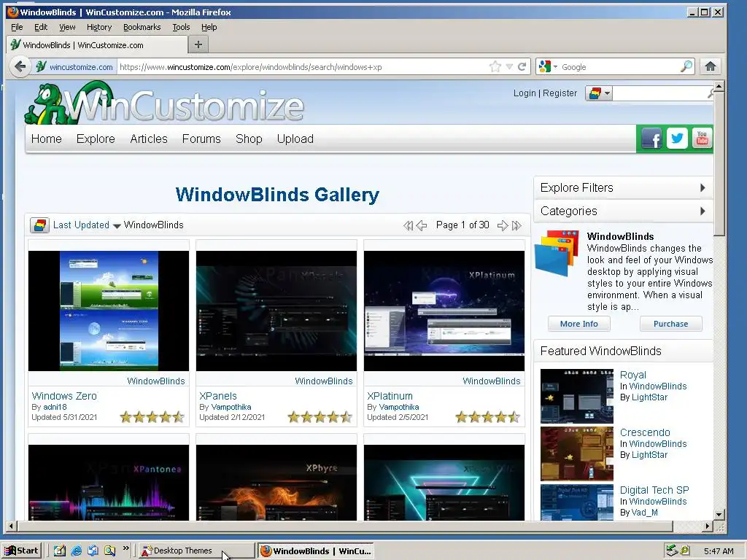Open the Bookmarks menu

142,27
